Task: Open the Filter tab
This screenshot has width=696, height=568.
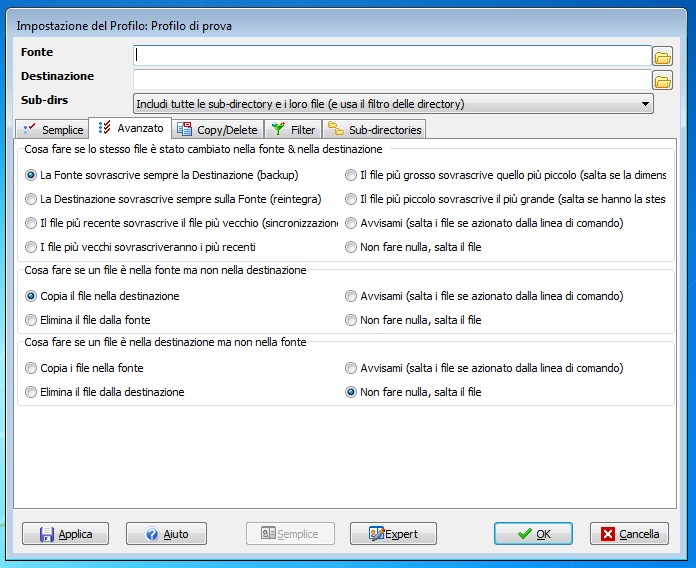Action: point(294,130)
